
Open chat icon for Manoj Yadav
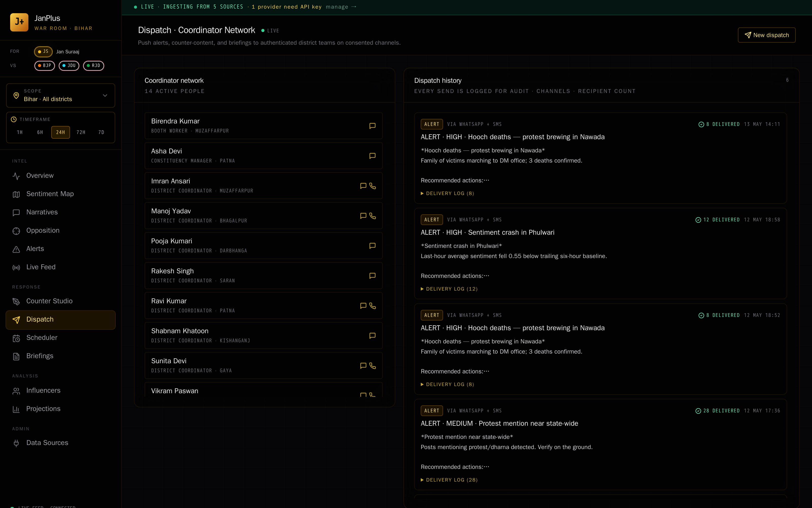pos(363,216)
